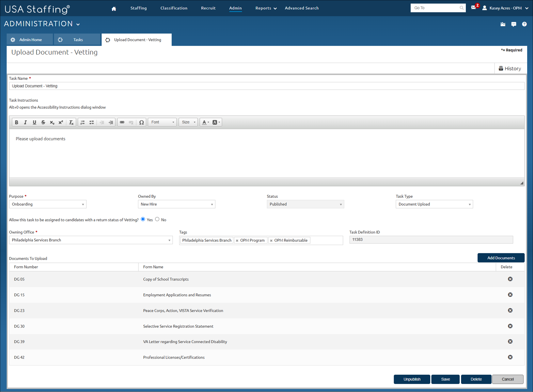The image size is (533, 392).
Task: Apply Bold formatting in the editor
Action: (17, 122)
